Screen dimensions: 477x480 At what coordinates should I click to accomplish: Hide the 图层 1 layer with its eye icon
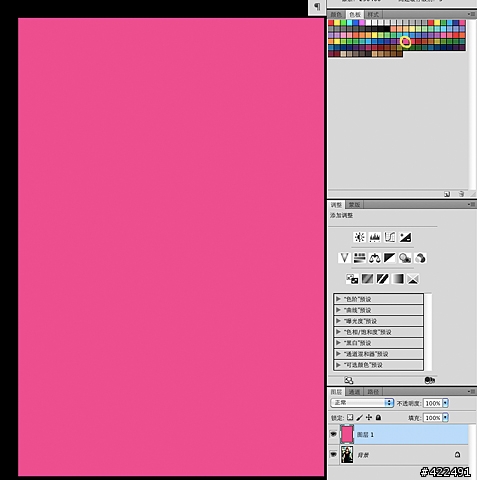(333, 434)
